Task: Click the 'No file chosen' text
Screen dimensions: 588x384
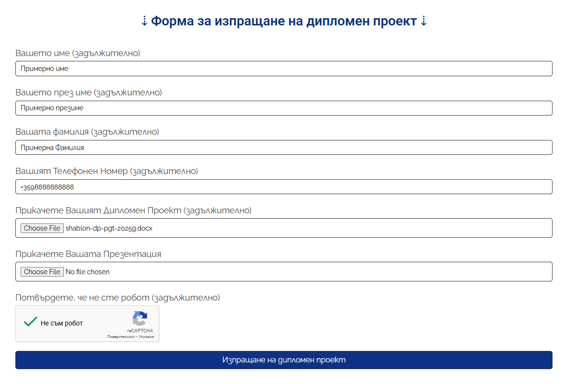Action: coord(87,272)
